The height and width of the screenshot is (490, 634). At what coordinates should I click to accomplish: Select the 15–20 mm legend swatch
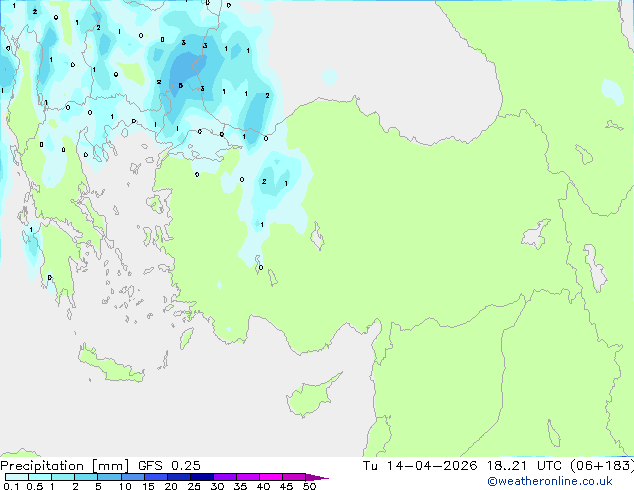tap(155, 477)
